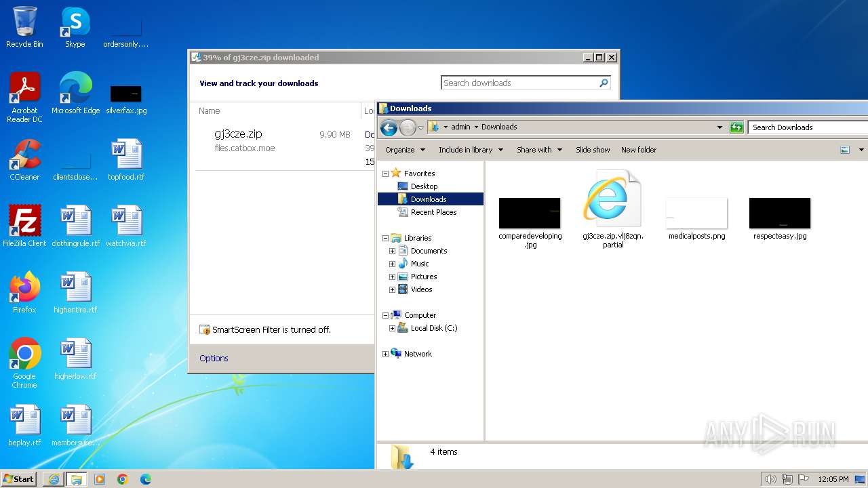This screenshot has height=488, width=868.
Task: Open Edge from the taskbar
Action: pyautogui.click(x=145, y=479)
